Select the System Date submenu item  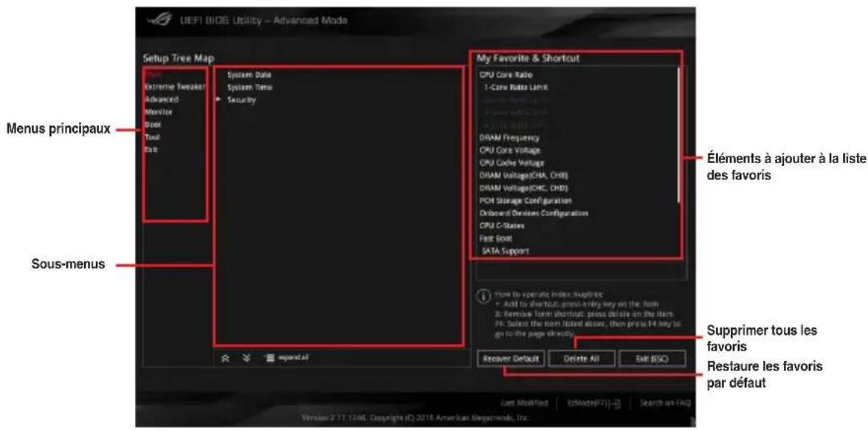coord(249,74)
